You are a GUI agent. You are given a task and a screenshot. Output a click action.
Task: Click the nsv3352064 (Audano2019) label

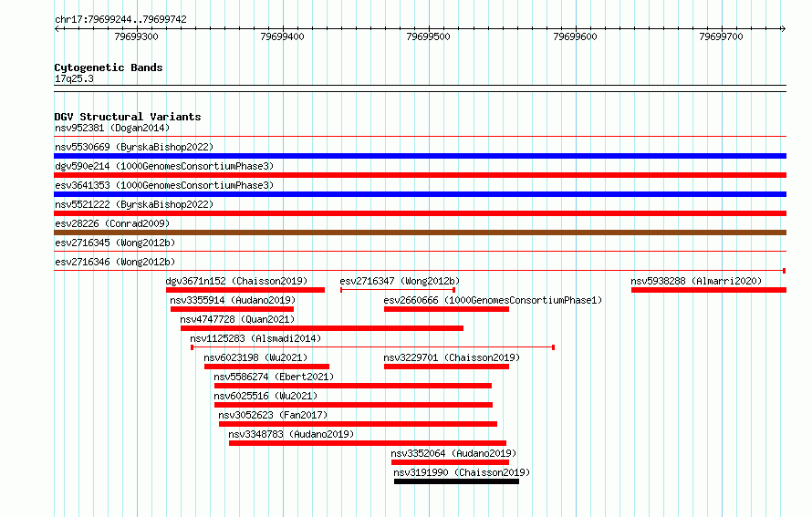pos(453,453)
